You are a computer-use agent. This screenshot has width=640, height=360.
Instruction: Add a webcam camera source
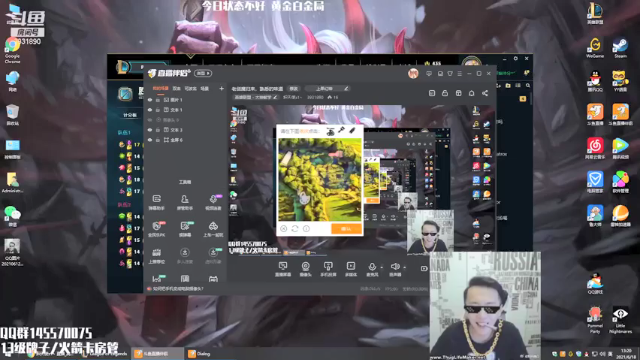305,269
